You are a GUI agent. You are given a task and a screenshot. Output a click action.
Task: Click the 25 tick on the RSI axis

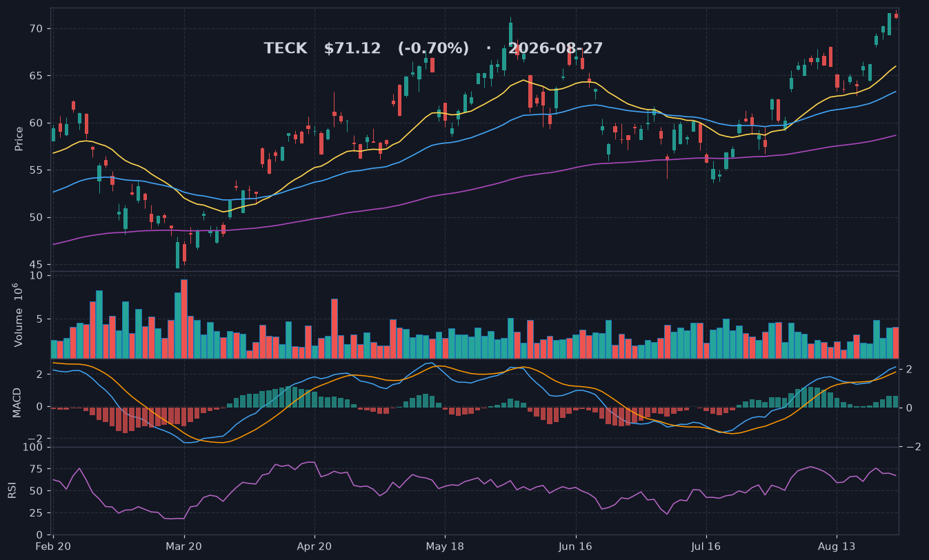tap(37, 513)
